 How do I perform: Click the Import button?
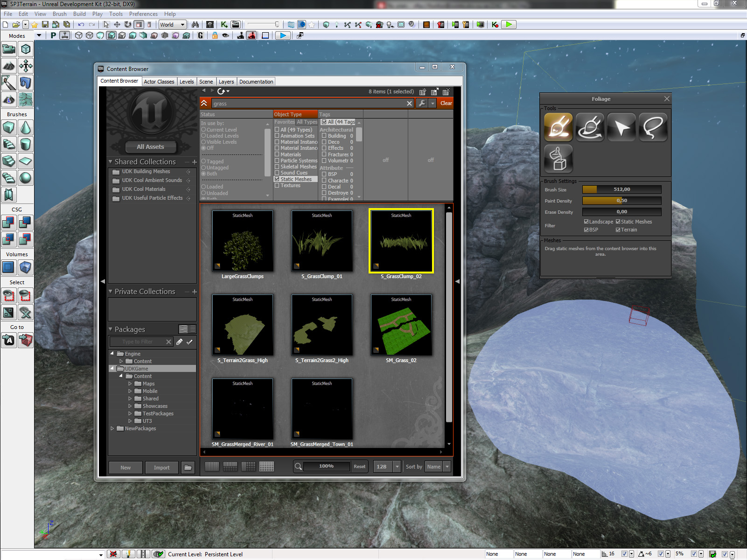pyautogui.click(x=161, y=468)
